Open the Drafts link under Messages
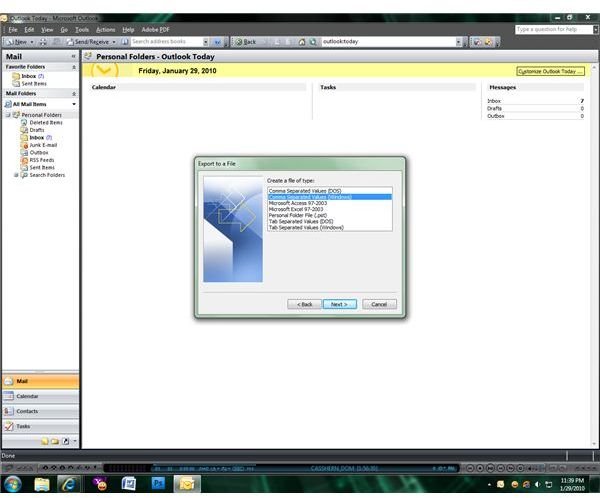 [494, 108]
